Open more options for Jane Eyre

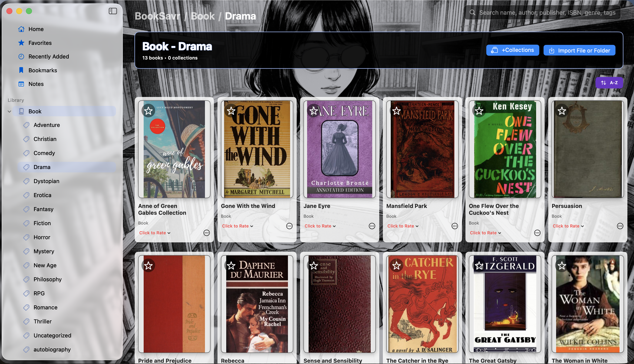point(372,226)
